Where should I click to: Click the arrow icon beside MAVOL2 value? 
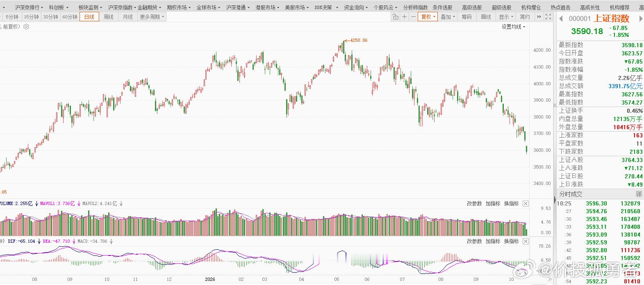(x=121, y=203)
